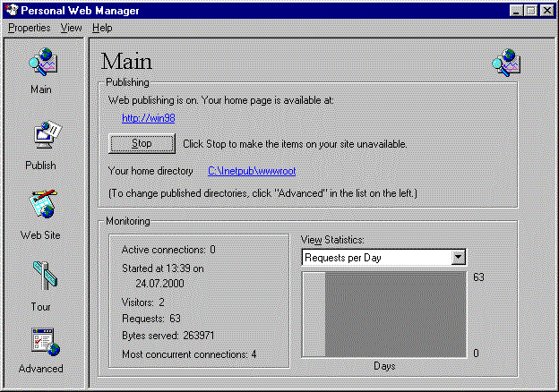Image resolution: width=559 pixels, height=392 pixels.
Task: Open the Main icon in the sidebar
Action: (x=43, y=62)
